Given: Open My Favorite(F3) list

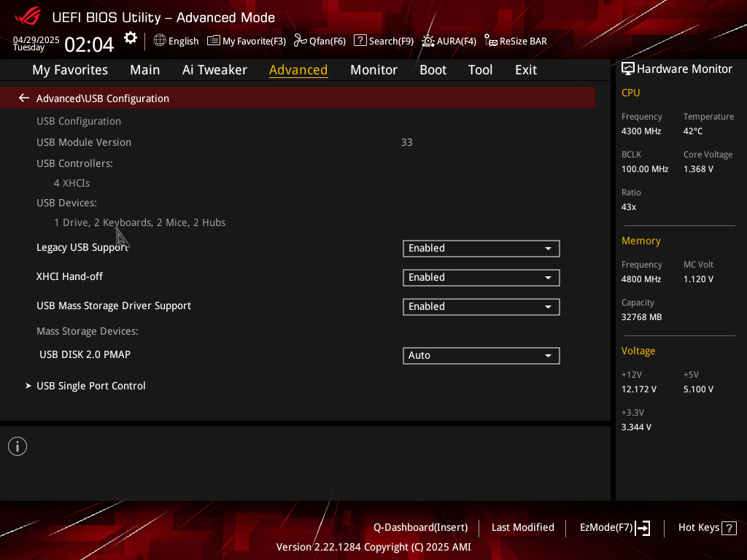Looking at the screenshot, I should (x=247, y=41).
